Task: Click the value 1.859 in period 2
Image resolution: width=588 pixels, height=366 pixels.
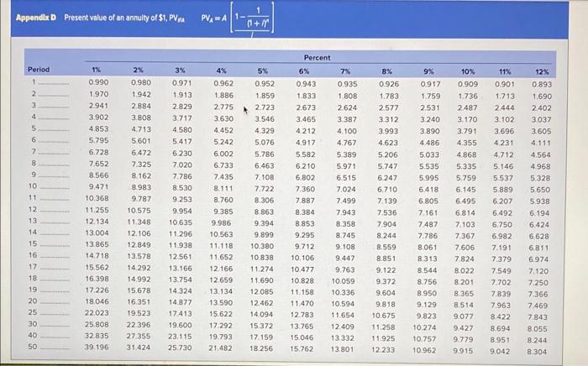Action: pyautogui.click(x=265, y=96)
